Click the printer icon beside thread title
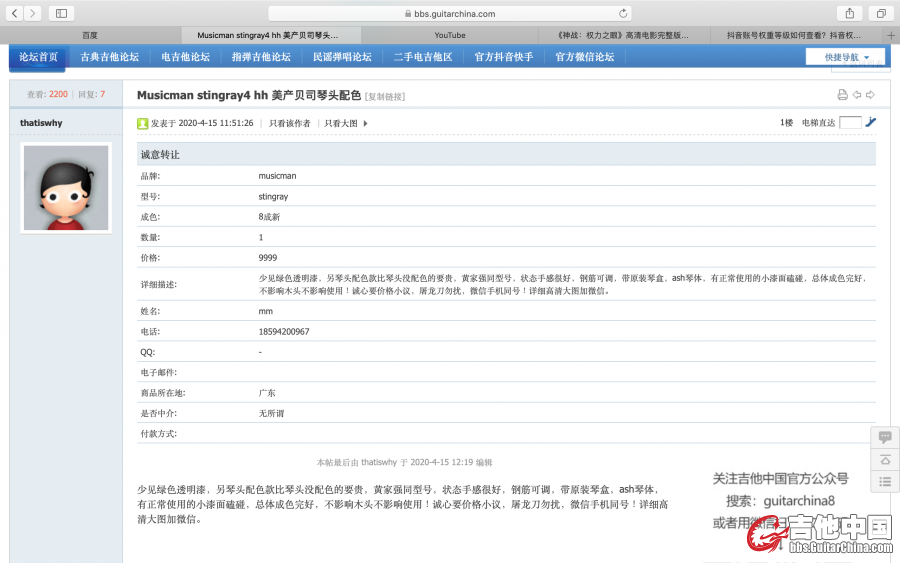 [842, 95]
